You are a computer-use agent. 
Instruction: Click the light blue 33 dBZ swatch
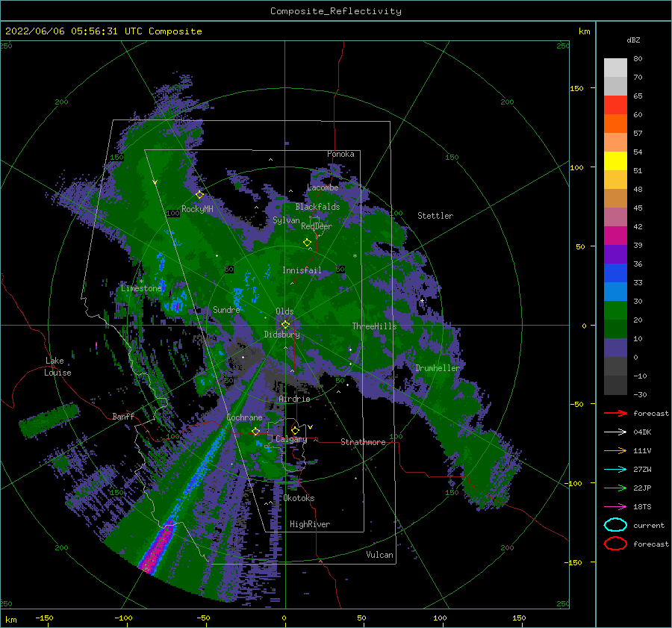pyautogui.click(x=615, y=291)
